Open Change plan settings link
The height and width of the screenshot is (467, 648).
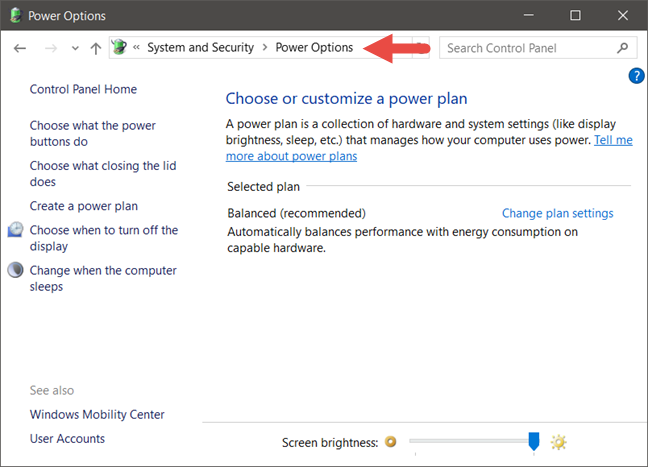tap(557, 213)
